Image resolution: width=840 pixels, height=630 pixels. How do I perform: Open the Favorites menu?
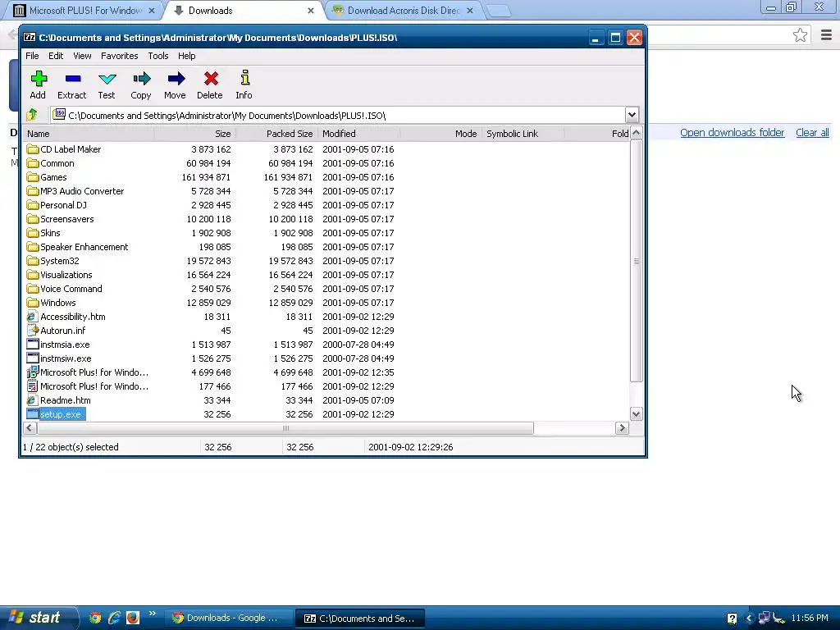coord(120,56)
